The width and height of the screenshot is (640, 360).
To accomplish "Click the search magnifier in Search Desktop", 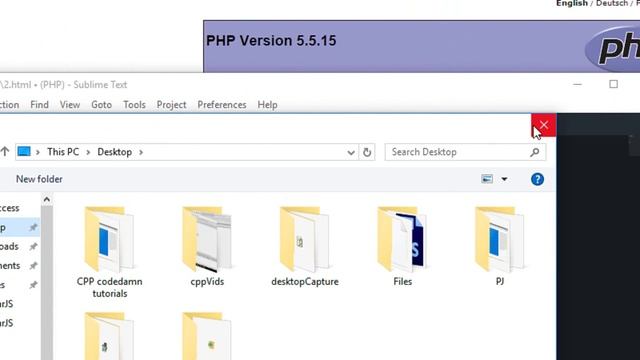I will [x=535, y=152].
